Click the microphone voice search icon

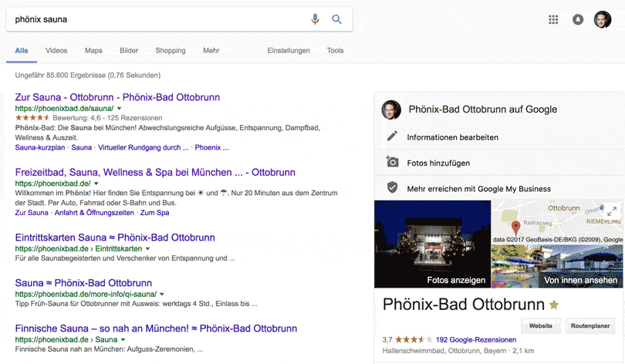pyautogui.click(x=315, y=19)
